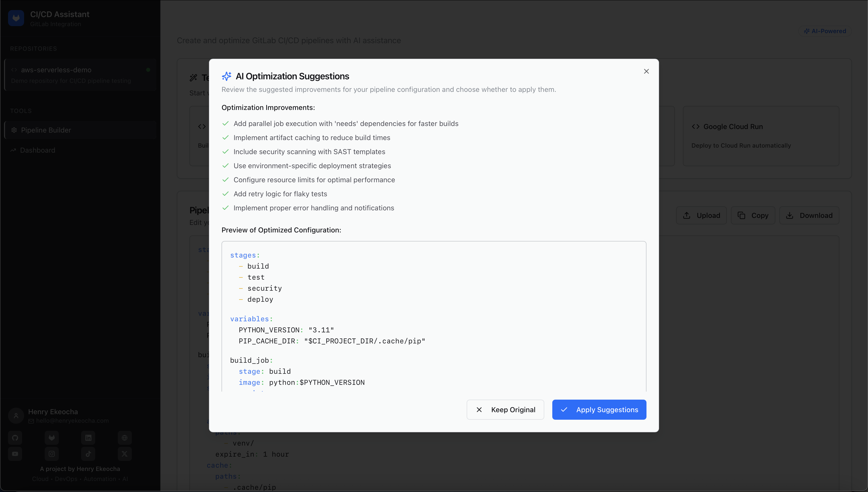Viewport: 868px width, 492px height.
Task: Open the LinkedIn icon in sidebar
Action: pyautogui.click(x=88, y=438)
